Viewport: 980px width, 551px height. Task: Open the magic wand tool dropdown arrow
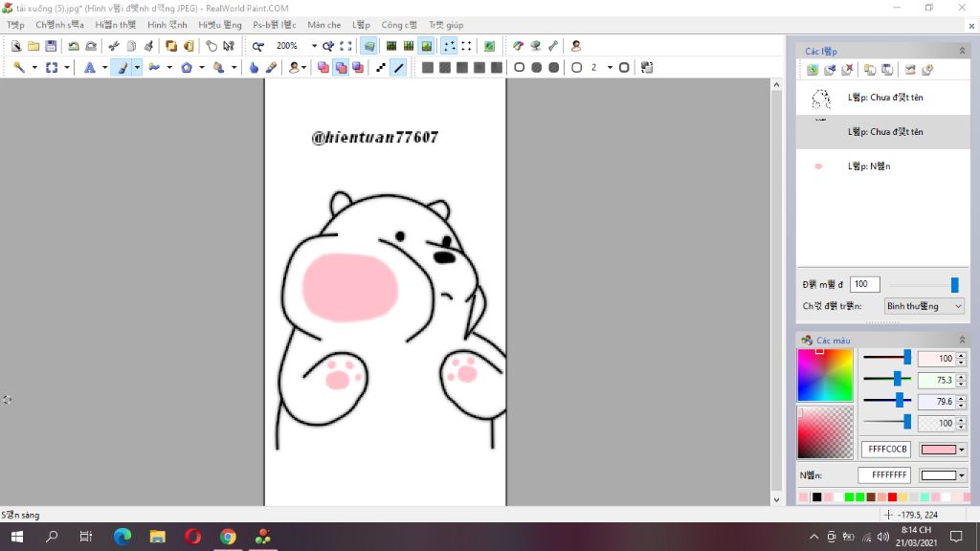pyautogui.click(x=34, y=68)
